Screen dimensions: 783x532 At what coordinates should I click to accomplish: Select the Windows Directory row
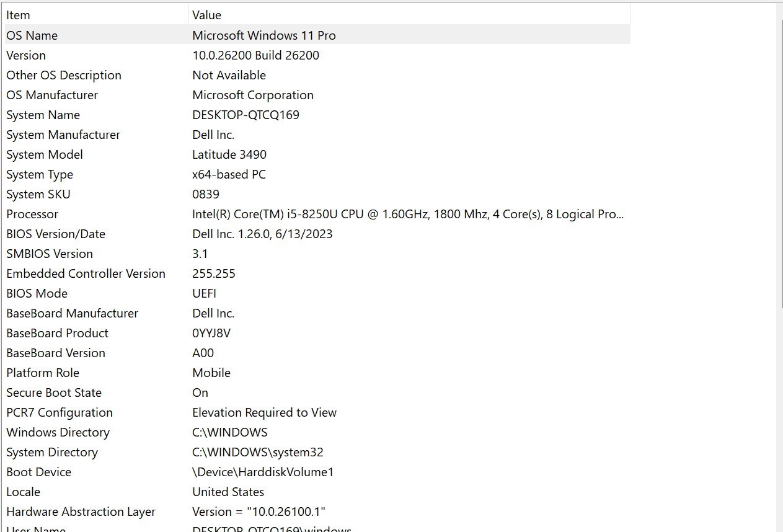pos(317,432)
